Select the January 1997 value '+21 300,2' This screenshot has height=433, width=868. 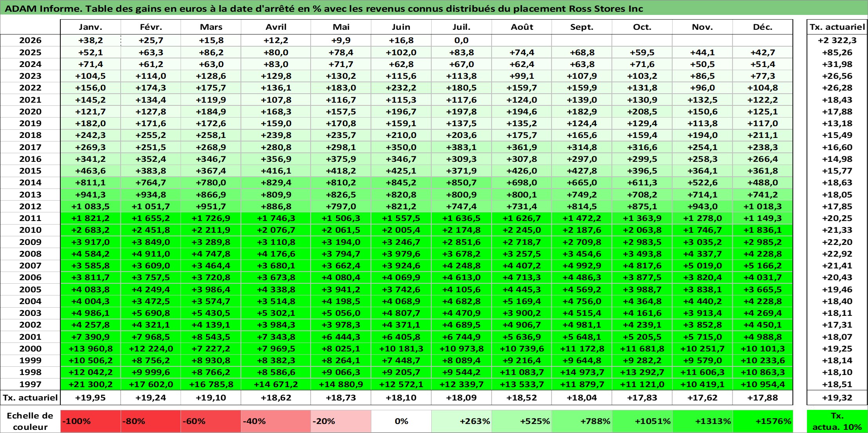[x=90, y=384]
